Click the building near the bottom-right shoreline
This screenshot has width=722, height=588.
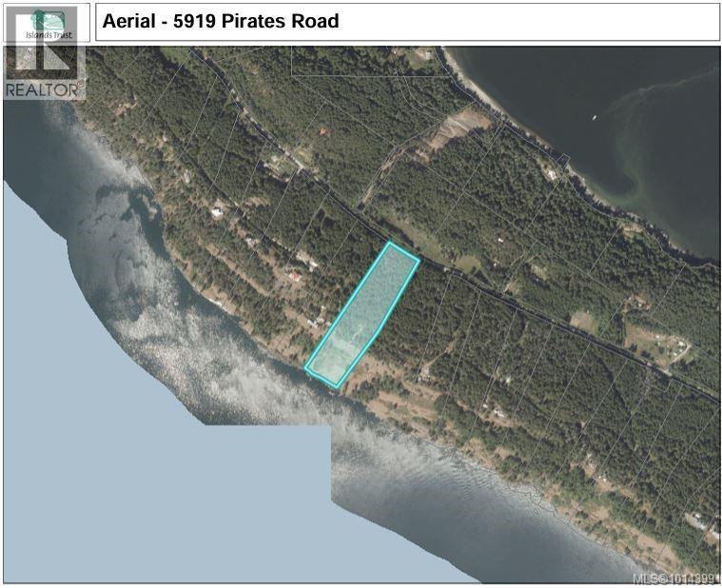coord(697,522)
